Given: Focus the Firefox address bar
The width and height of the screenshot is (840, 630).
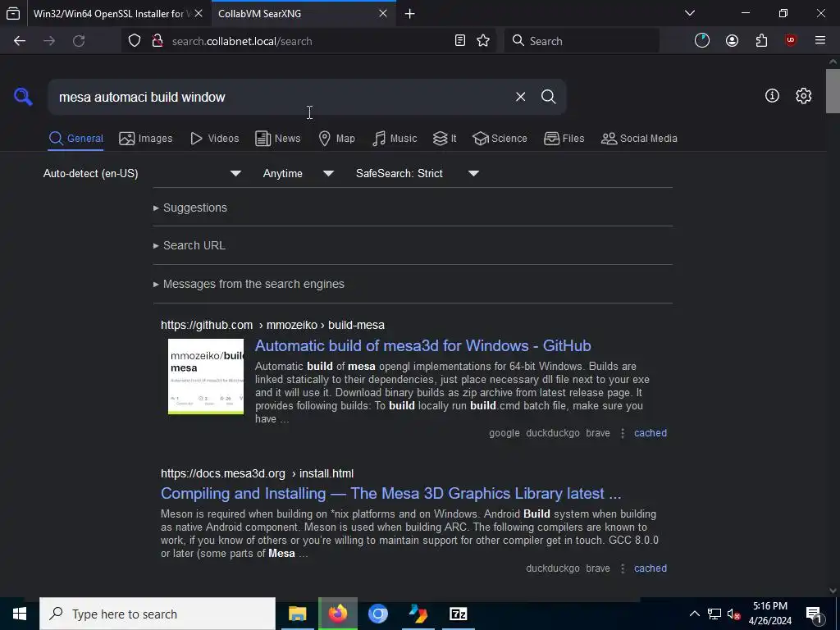Looking at the screenshot, I should (x=311, y=41).
